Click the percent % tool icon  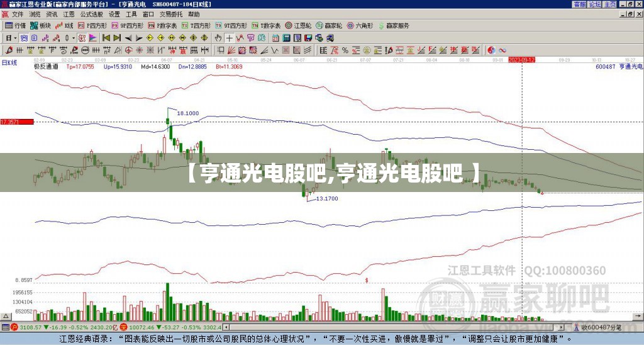[345, 50]
